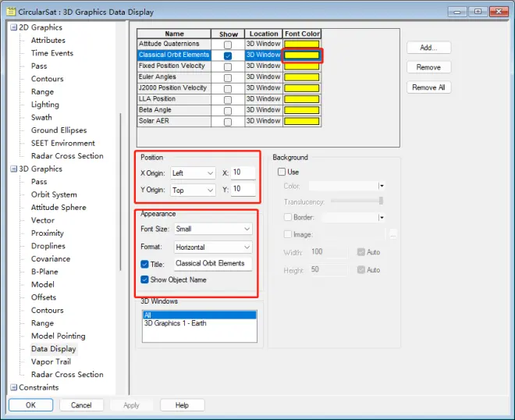Viewport: 515px width, 420px height.
Task: Uncheck Show for Classical Orbit Elements
Action: pyautogui.click(x=228, y=55)
